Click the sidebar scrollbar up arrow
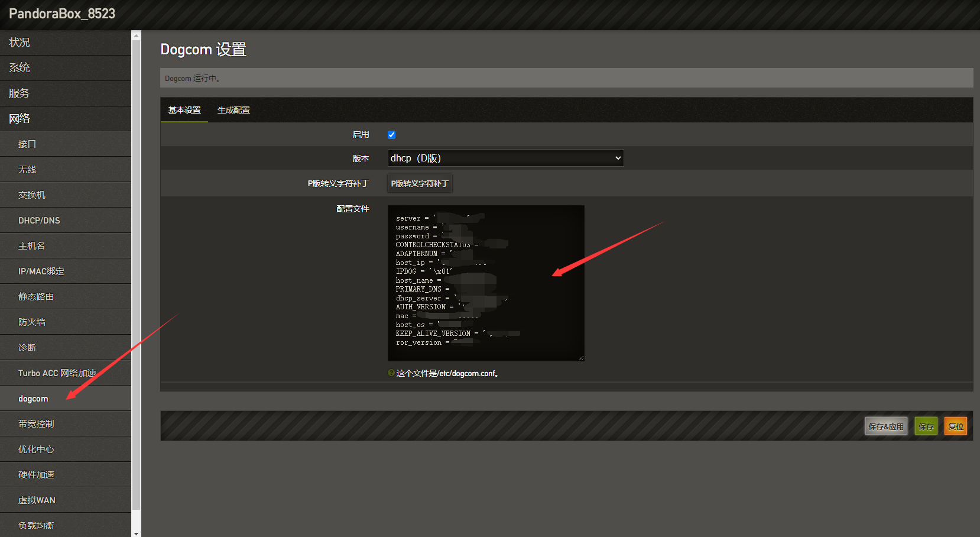 137,35
